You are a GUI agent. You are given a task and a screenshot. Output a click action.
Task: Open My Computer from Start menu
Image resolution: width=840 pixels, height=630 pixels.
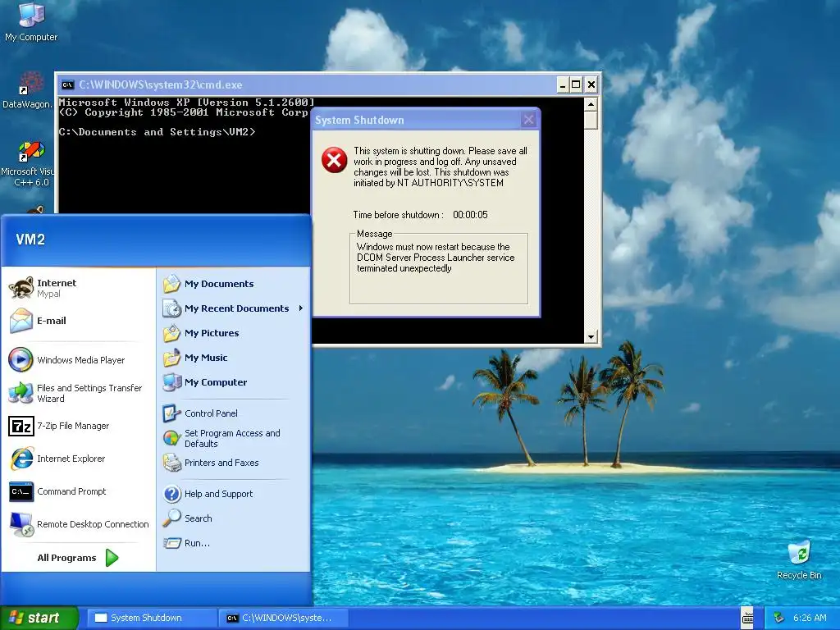pyautogui.click(x=233, y=382)
